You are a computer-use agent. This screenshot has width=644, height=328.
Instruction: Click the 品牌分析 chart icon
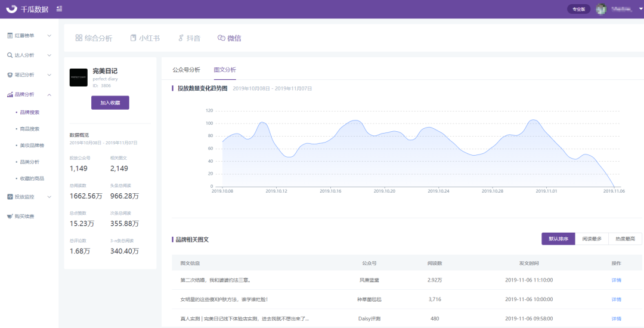10,94
